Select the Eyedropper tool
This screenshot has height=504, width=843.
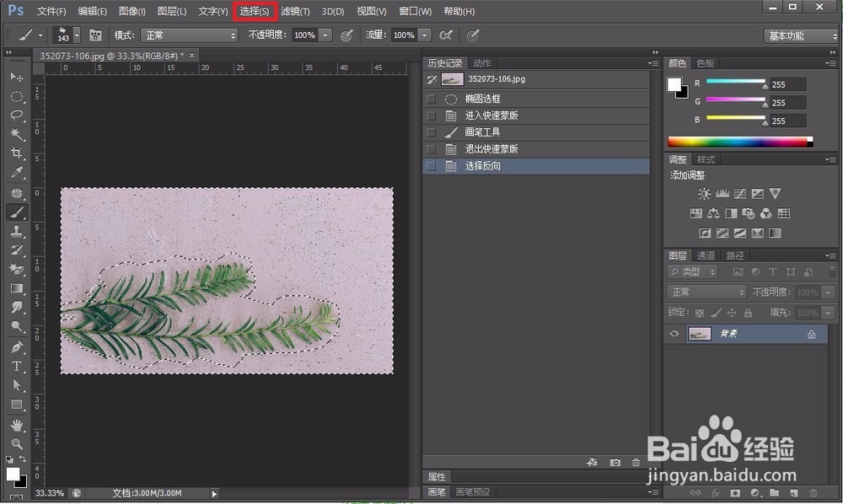click(x=17, y=172)
